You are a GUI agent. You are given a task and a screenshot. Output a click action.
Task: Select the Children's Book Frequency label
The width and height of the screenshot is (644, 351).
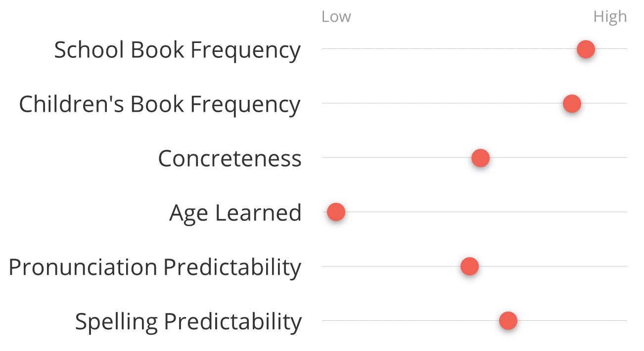click(159, 105)
